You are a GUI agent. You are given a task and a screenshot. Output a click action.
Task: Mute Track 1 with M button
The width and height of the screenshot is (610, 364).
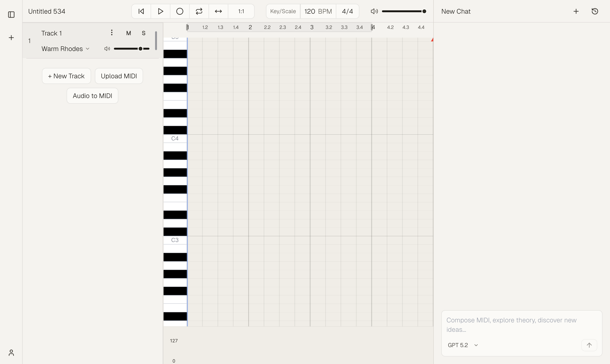click(129, 33)
